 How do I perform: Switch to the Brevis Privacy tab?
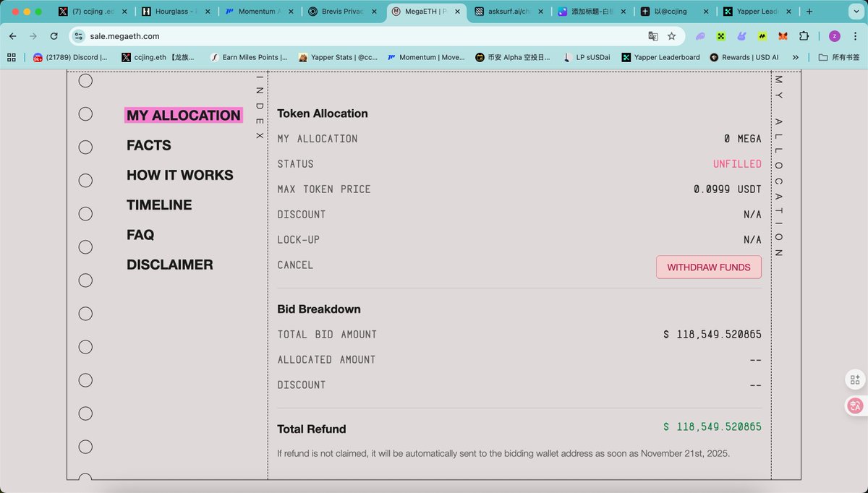coord(342,12)
